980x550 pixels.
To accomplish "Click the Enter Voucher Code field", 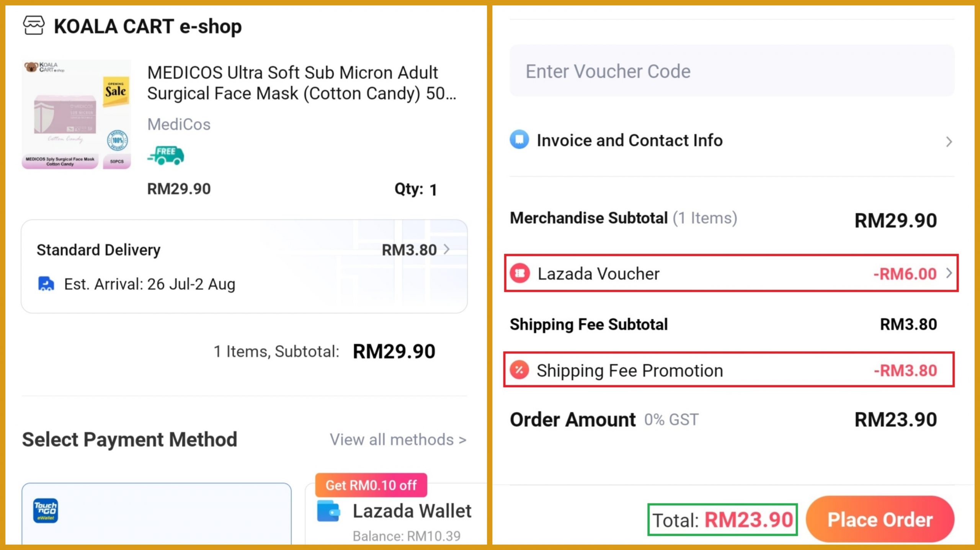I will click(x=732, y=71).
